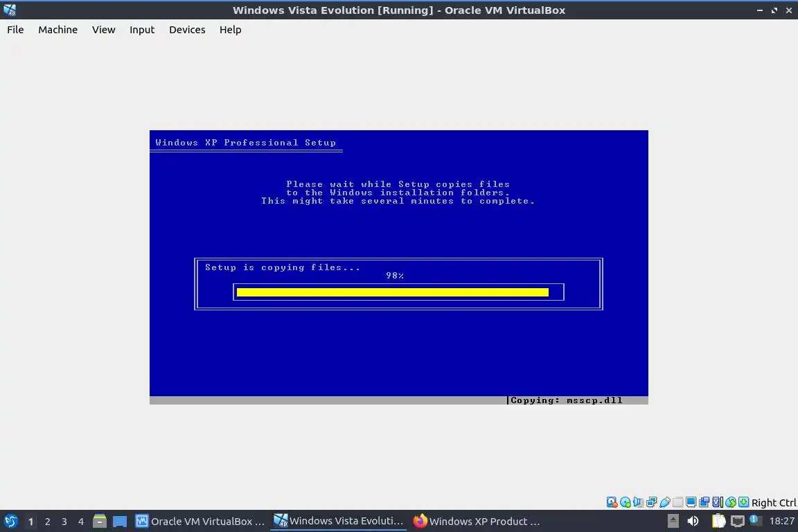Click the display monitor indicator icon
This screenshot has height=532, width=798.
(691, 502)
